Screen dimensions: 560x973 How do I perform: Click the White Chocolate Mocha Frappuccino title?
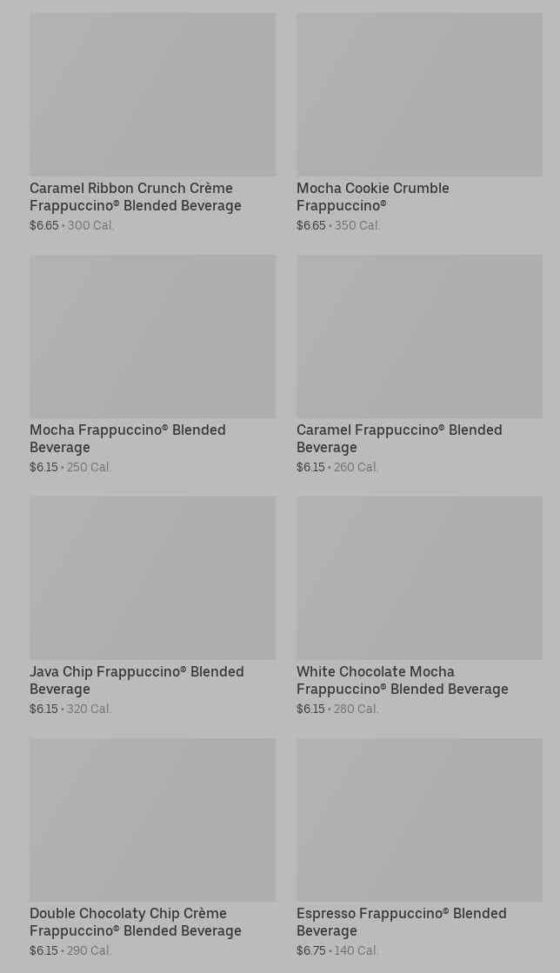point(402,680)
